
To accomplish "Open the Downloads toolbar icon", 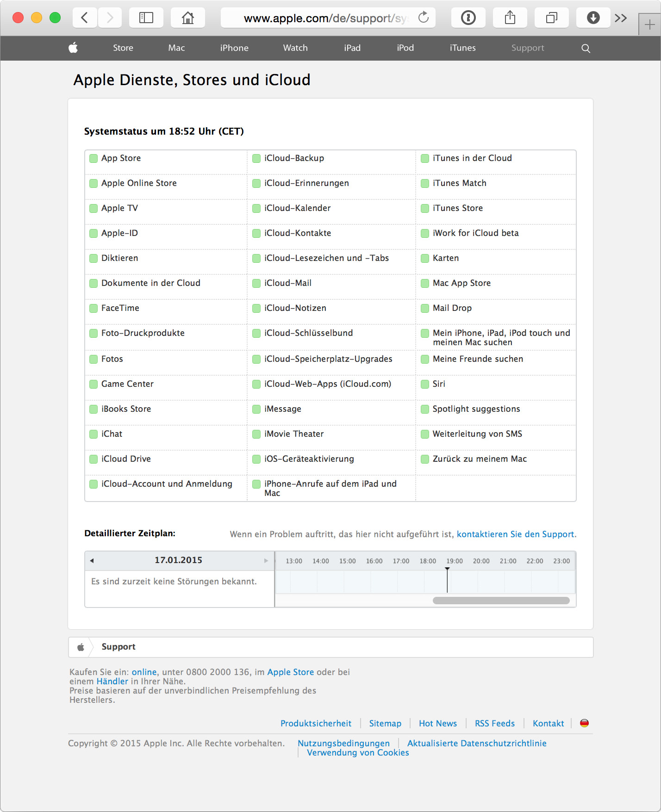I will coord(593,18).
